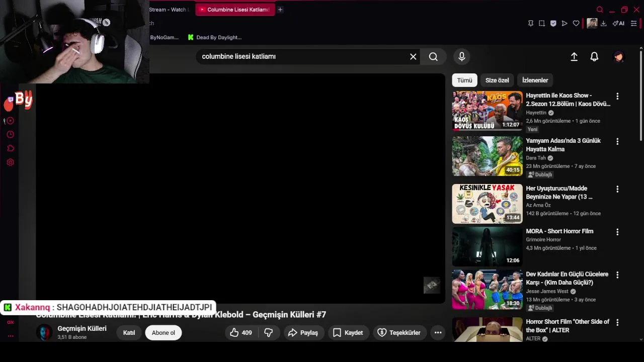
Task: Open options for Other Side of the Box video
Action: (617, 322)
